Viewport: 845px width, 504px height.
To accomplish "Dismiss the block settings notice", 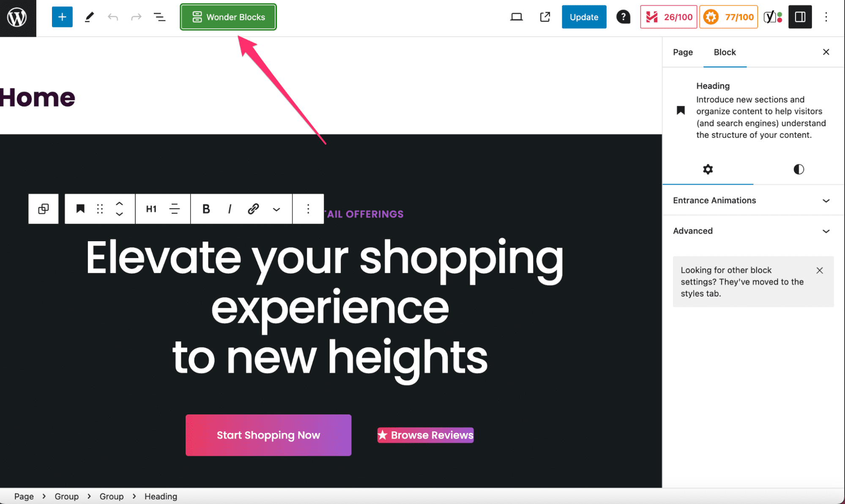I will [x=820, y=270].
